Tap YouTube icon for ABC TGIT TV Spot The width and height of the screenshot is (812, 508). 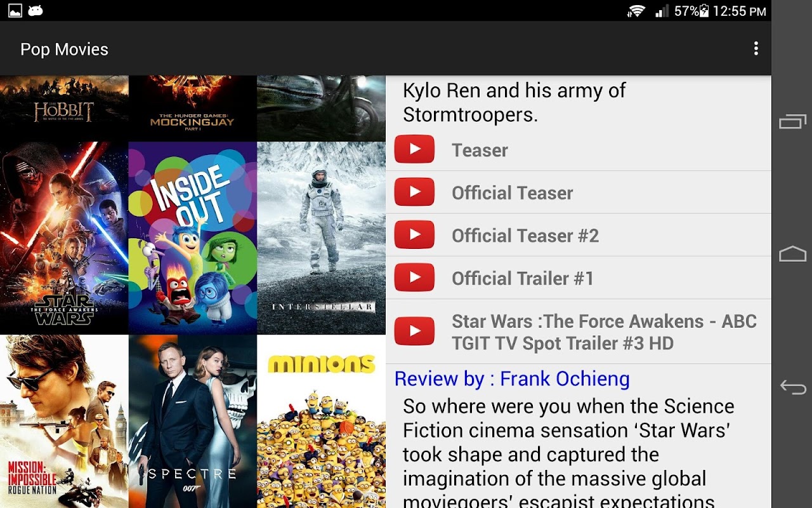[x=414, y=331]
